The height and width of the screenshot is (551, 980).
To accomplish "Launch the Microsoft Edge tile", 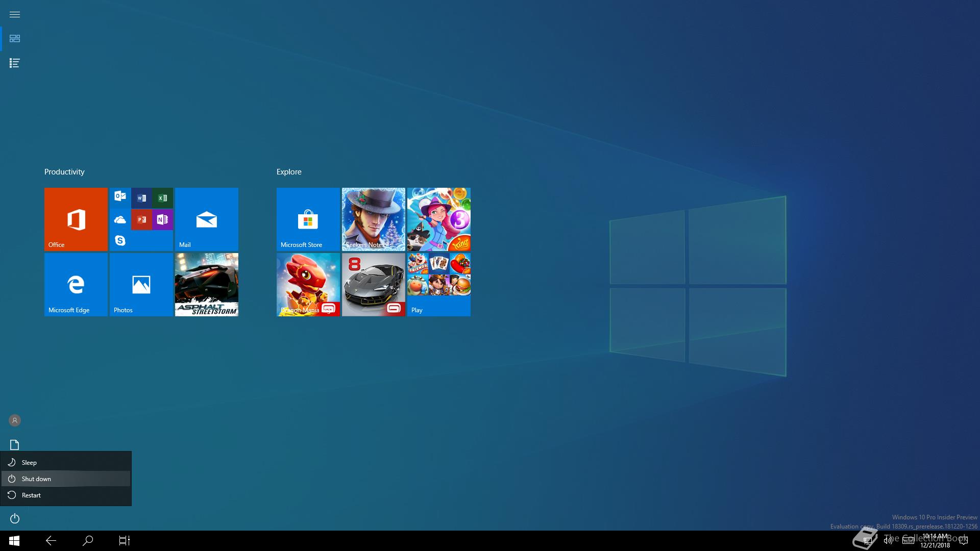I will [76, 285].
